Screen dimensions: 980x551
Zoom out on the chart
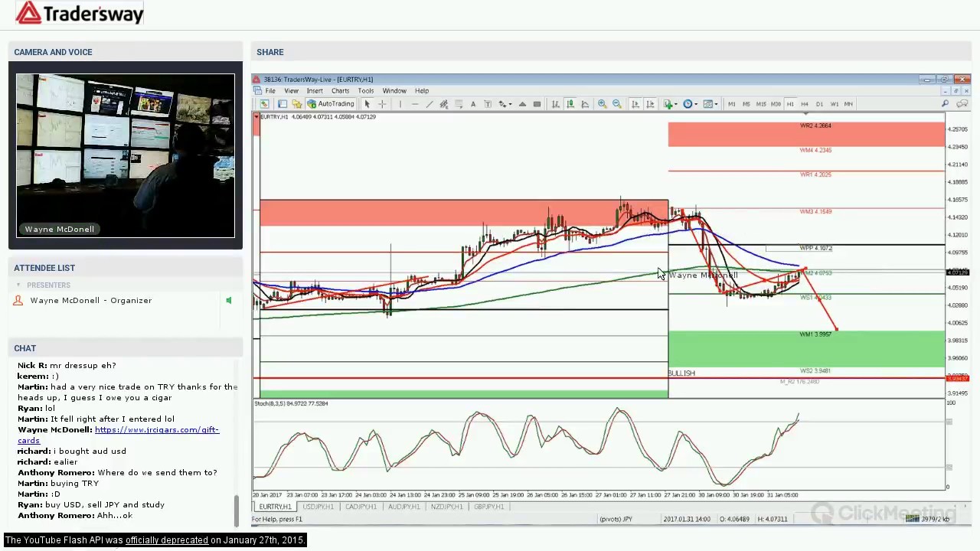617,104
